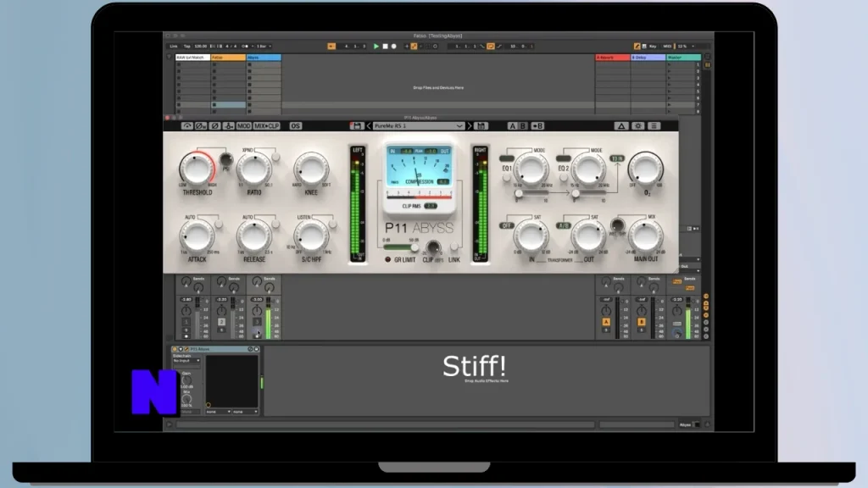Select the B state button beside A
The height and width of the screenshot is (488, 868).
[522, 126]
